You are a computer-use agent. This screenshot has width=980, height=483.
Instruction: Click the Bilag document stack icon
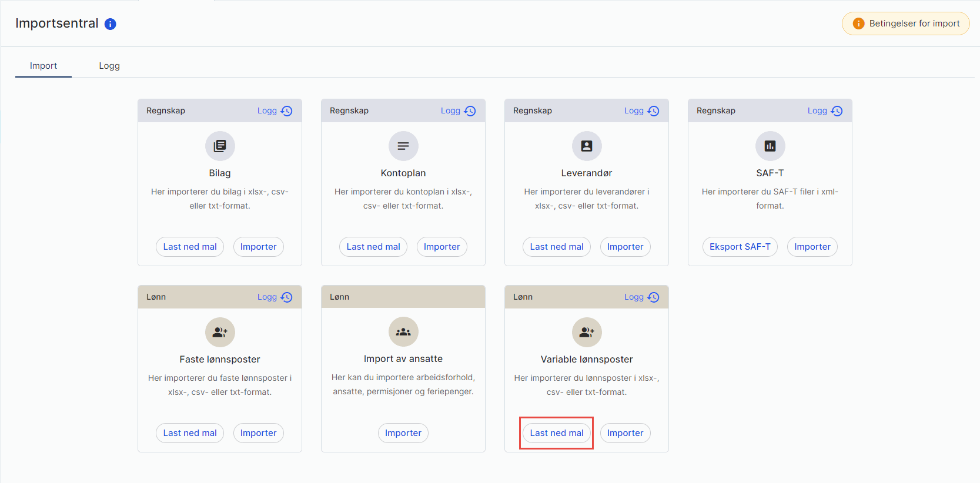[220, 146]
